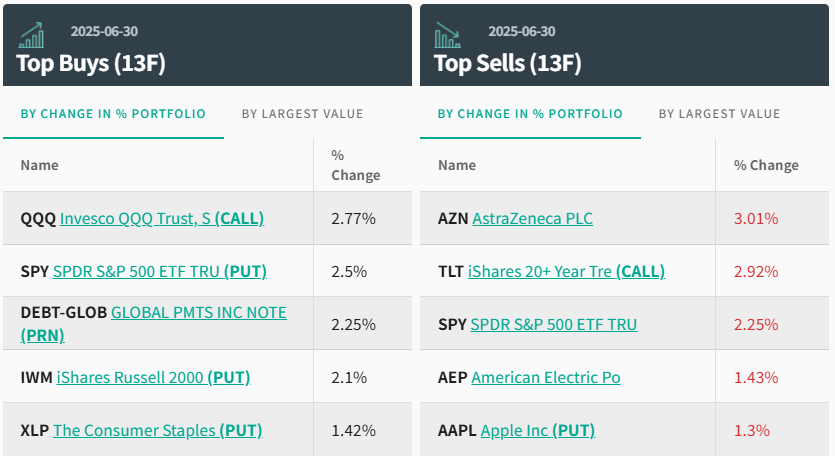Open The Consumer Staples (PUT) link
Image resolution: width=835 pixels, height=456 pixels.
pos(157,430)
